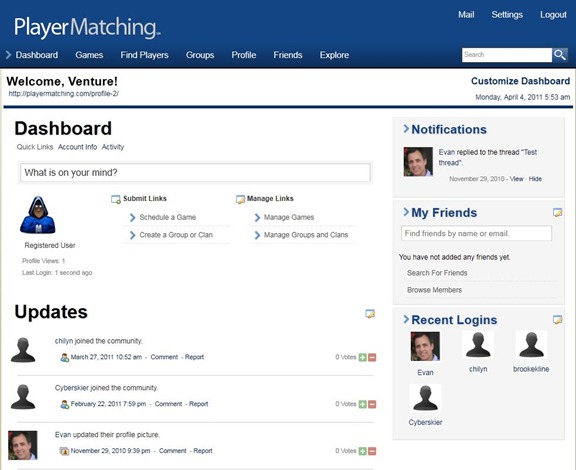Viewport: 576px width, 470px height.
Task: Open the Friends navigation item
Action: tap(288, 55)
